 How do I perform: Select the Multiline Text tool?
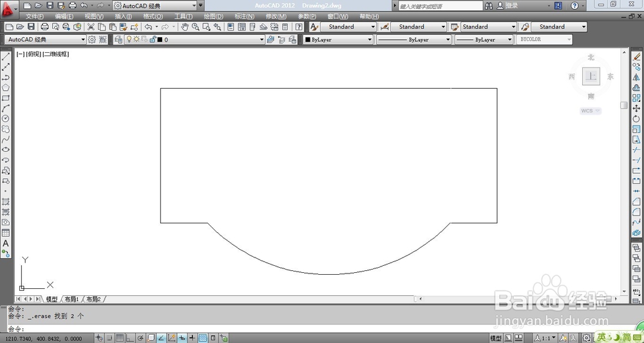coord(6,243)
